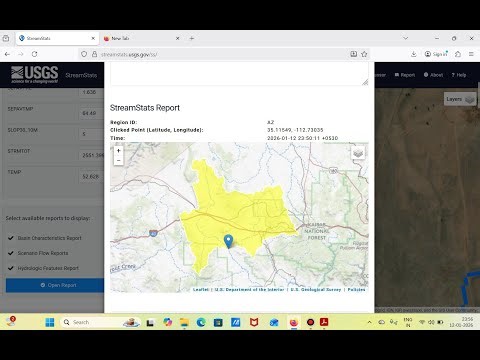Click the SEPAVTMP value field
Viewport: 480px width, 360px height.
pyautogui.click(x=92, y=113)
